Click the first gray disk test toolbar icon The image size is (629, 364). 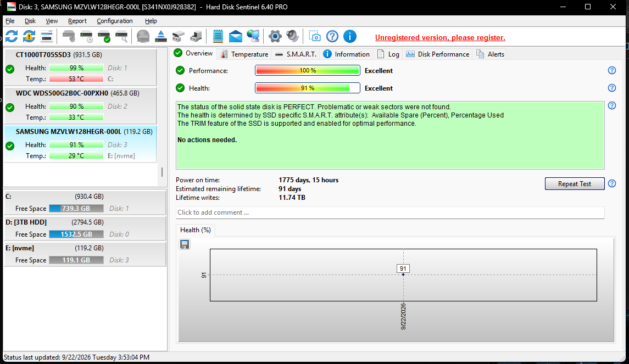[x=69, y=36]
